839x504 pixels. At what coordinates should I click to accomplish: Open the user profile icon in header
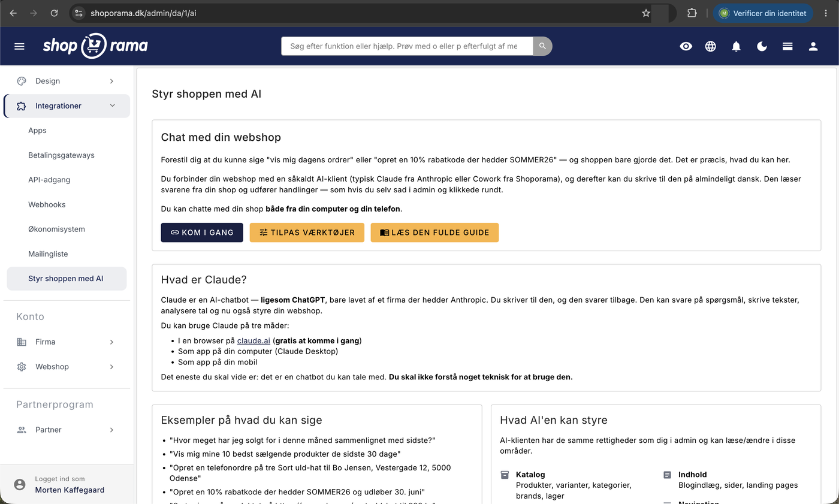point(813,46)
